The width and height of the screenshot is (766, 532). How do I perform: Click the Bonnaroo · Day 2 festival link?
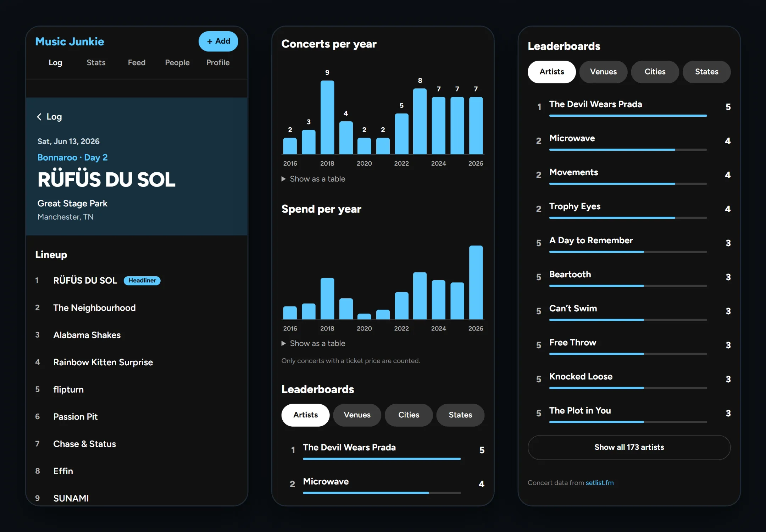click(x=73, y=157)
